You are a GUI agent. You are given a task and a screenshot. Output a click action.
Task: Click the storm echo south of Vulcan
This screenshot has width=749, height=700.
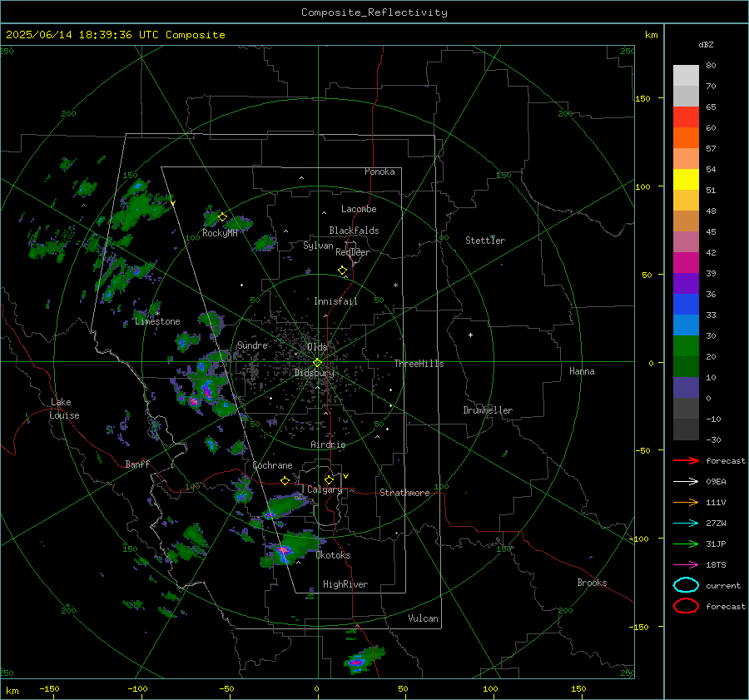(x=364, y=659)
